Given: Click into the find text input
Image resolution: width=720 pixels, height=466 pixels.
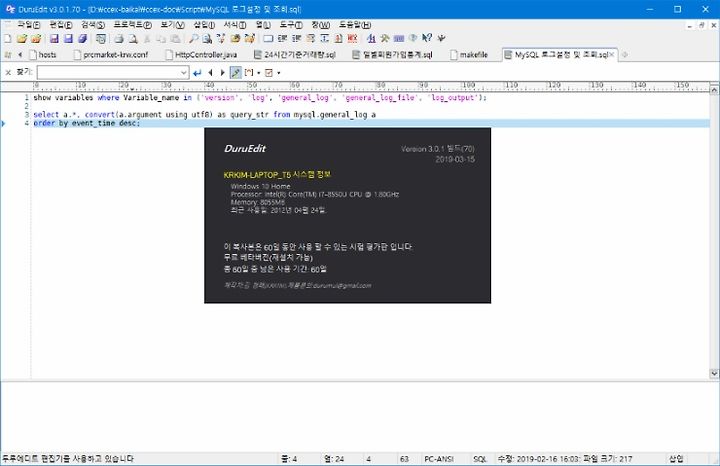Looking at the screenshot, I should tap(108, 73).
